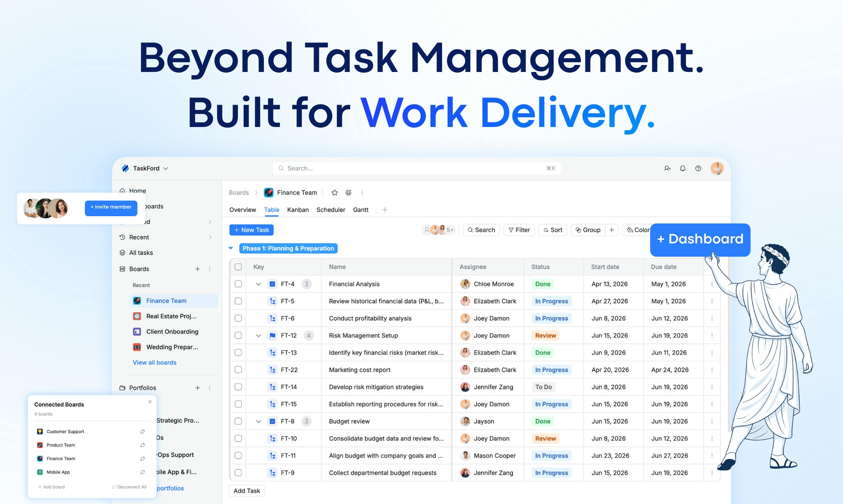
Task: Select the FT-5 row checkbox
Action: point(238,301)
